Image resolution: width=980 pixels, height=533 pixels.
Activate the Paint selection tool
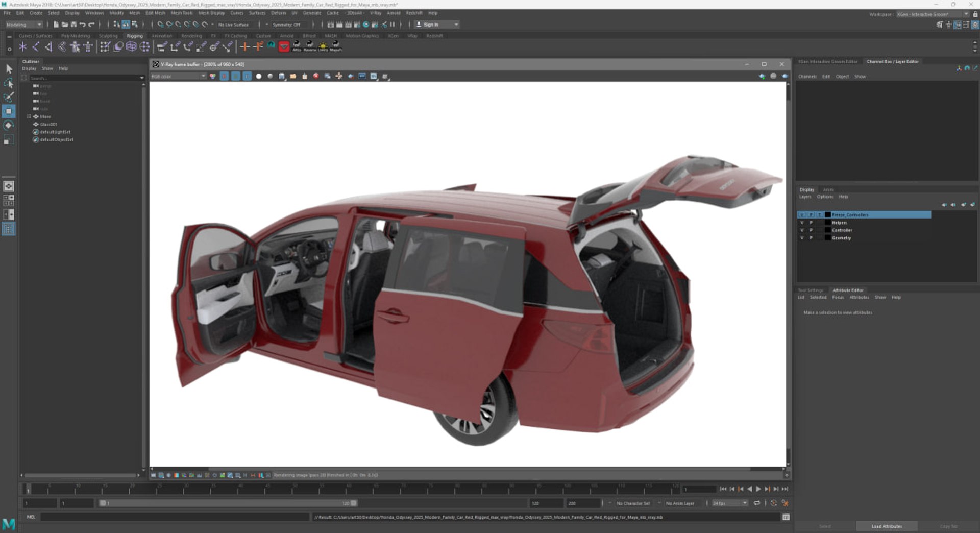click(x=9, y=96)
